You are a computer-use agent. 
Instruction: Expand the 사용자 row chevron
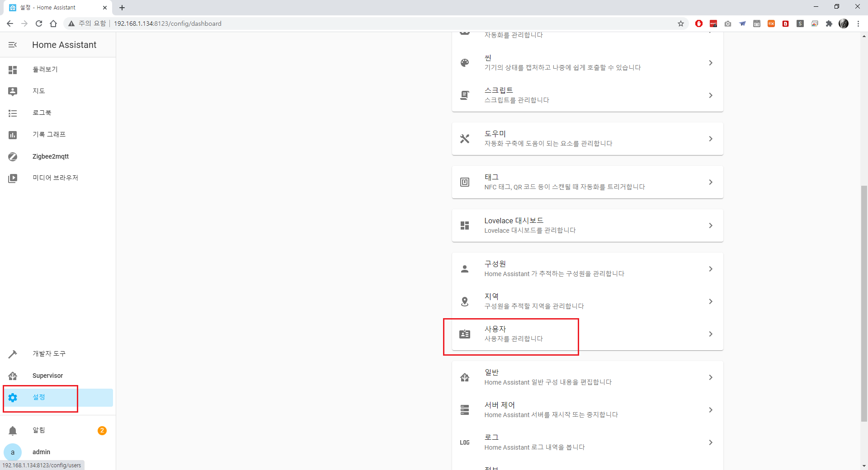coord(711,334)
